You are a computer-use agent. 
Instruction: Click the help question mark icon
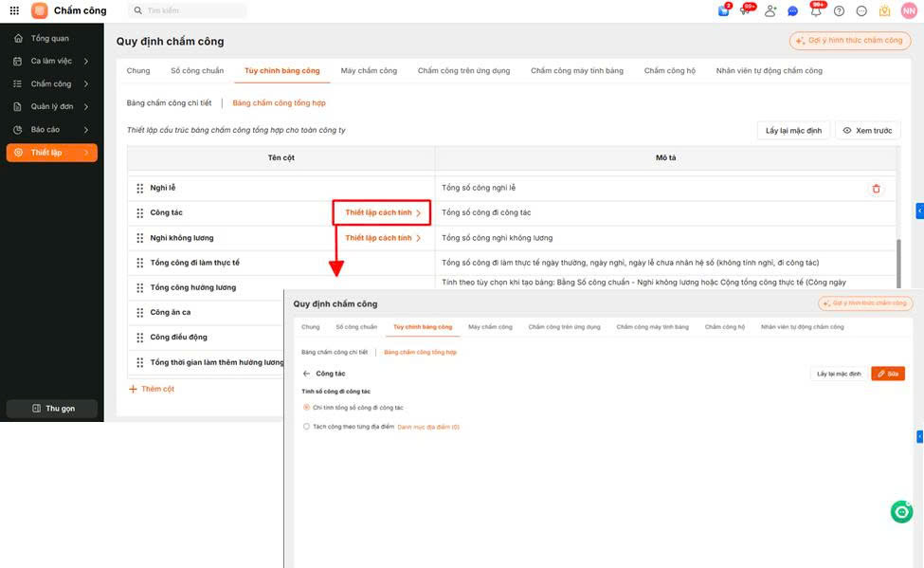839,10
